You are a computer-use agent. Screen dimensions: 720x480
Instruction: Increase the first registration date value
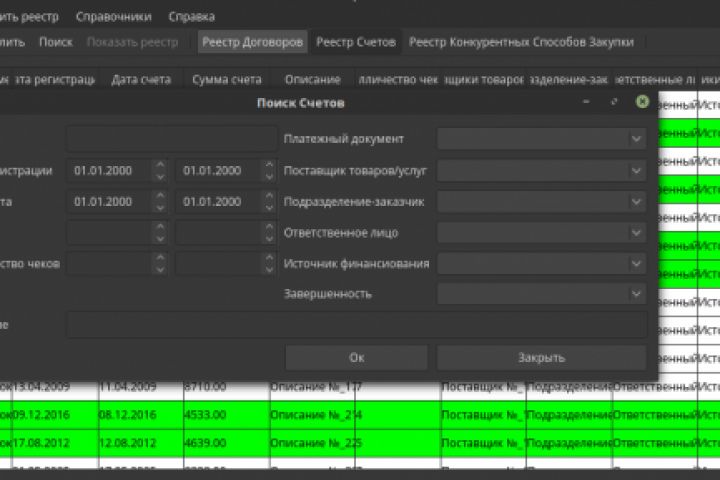(x=160, y=164)
